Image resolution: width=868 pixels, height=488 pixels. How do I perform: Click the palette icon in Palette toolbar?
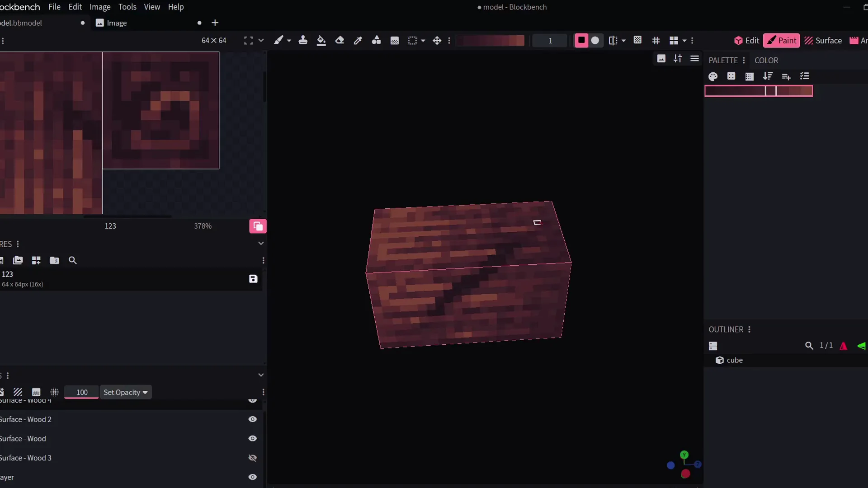tap(713, 76)
